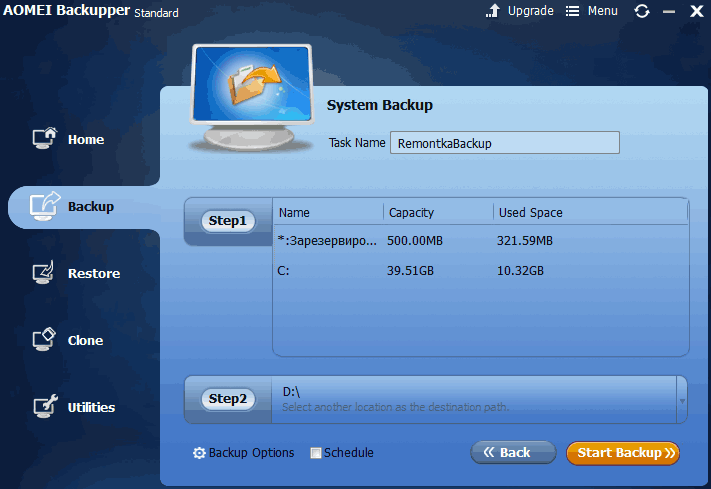This screenshot has height=489, width=711.
Task: Click the Name column header
Action: click(x=329, y=212)
